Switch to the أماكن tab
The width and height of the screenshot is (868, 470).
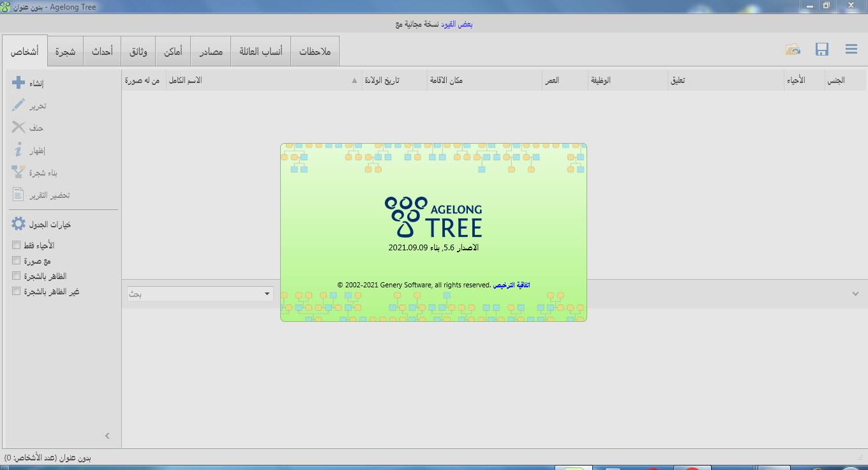tap(173, 51)
